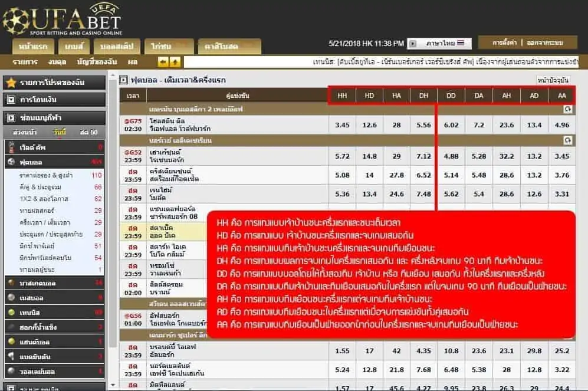Click the yellow left arrow ticker button

(163, 62)
